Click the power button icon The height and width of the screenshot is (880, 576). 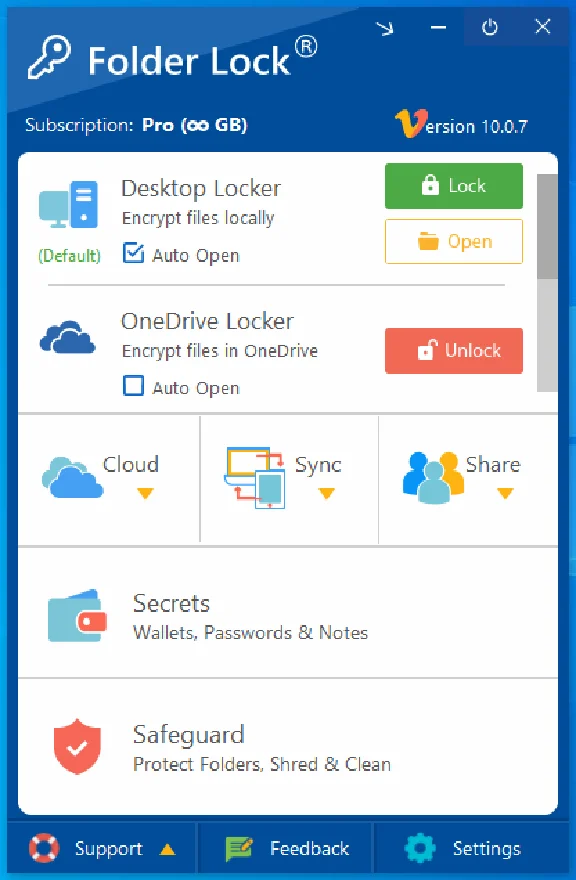[x=490, y=27]
